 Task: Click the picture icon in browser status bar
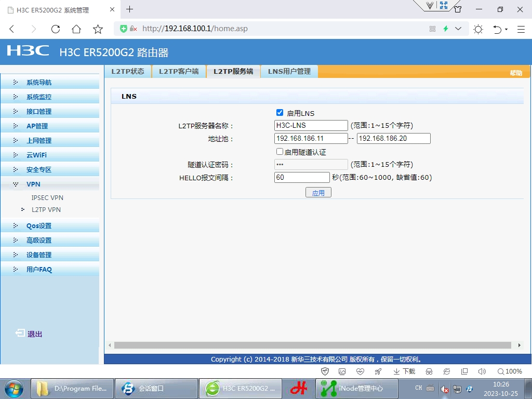coord(342,371)
